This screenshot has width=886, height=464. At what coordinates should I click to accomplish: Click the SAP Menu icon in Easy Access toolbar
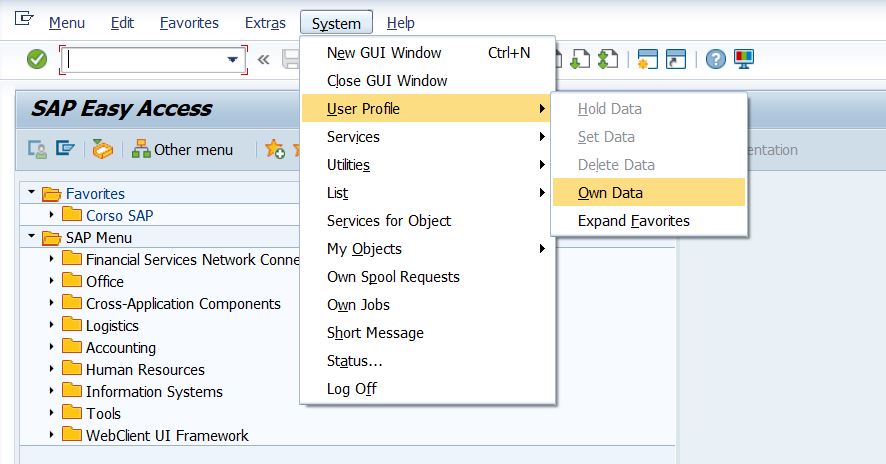[x=65, y=149]
